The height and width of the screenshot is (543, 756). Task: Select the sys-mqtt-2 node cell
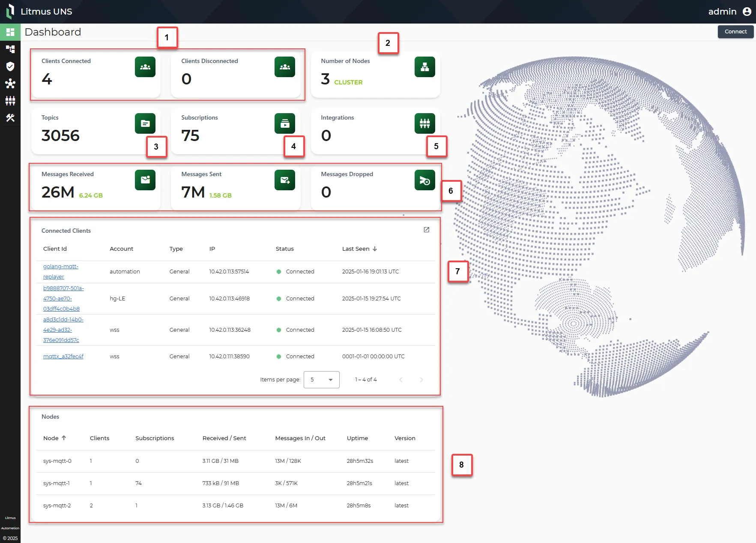pyautogui.click(x=57, y=506)
